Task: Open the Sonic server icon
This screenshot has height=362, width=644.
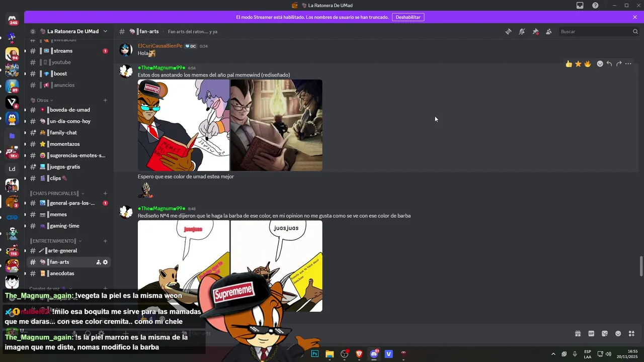Action: [x=12, y=37]
